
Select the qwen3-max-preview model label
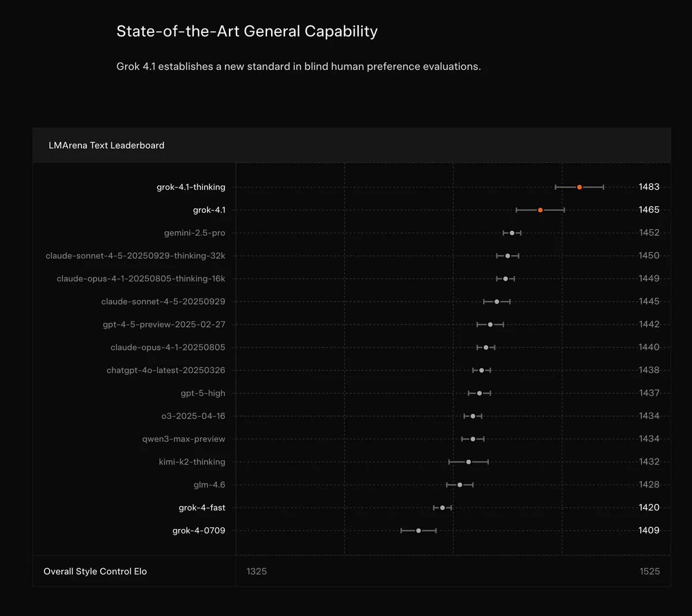point(183,439)
